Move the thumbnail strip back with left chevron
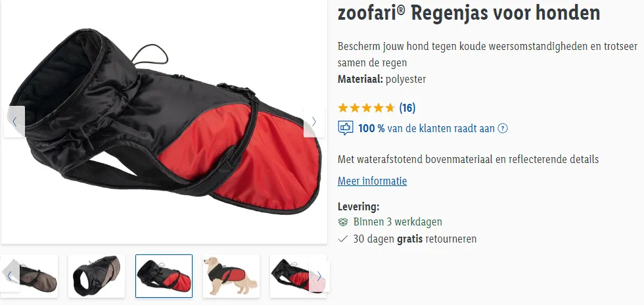Image resolution: width=644 pixels, height=305 pixels. [x=10, y=276]
